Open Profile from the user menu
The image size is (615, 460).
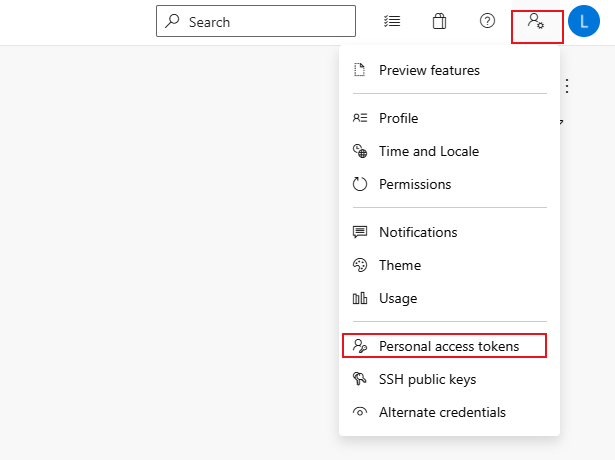398,118
